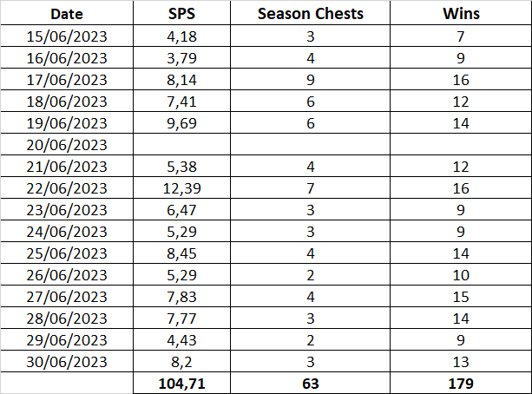The image size is (532, 394).
Task: Click the Wins value for 17/06/2023
Action: (x=461, y=80)
